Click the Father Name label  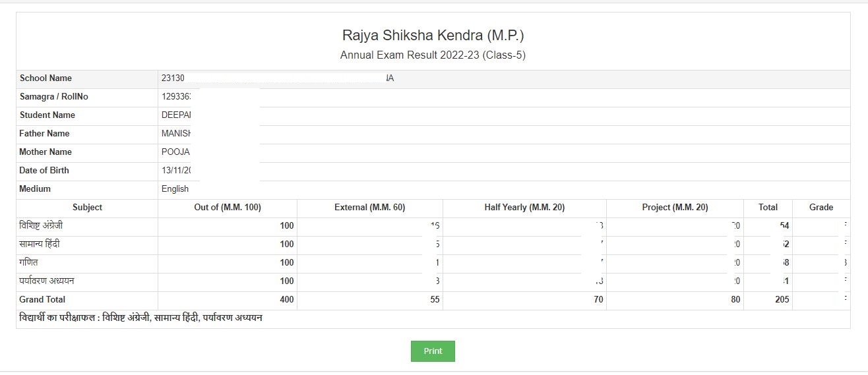pyautogui.click(x=44, y=134)
